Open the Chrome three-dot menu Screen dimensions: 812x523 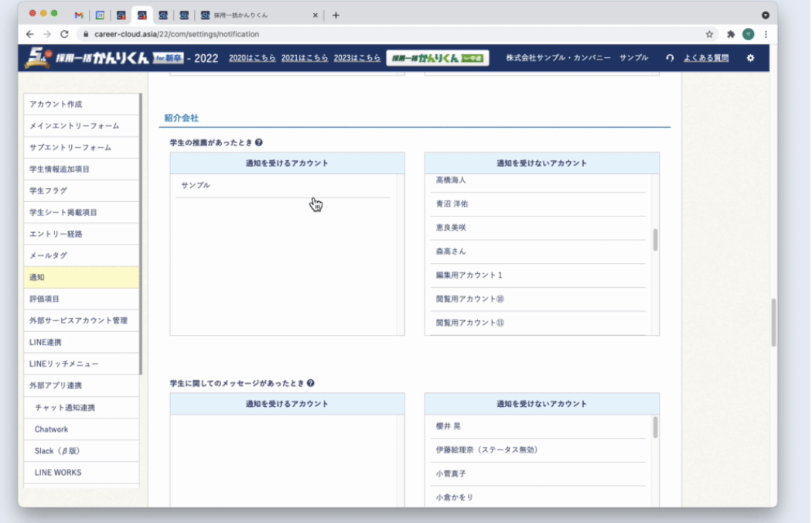766,34
